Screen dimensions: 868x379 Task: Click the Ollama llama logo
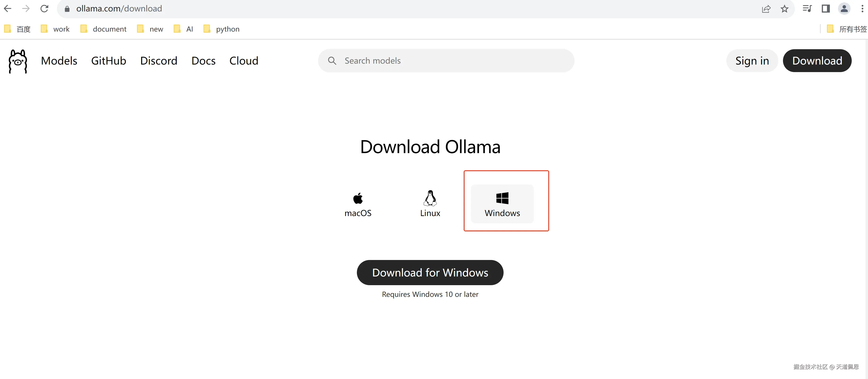pyautogui.click(x=17, y=61)
